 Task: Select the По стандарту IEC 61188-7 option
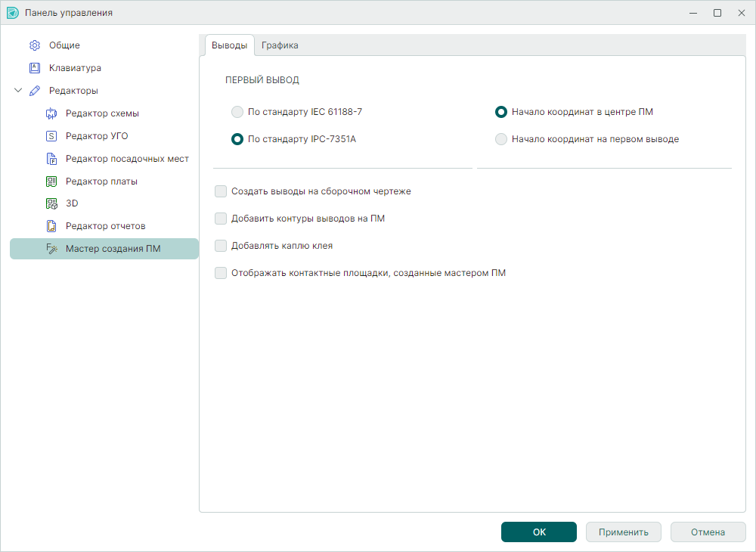coord(237,112)
